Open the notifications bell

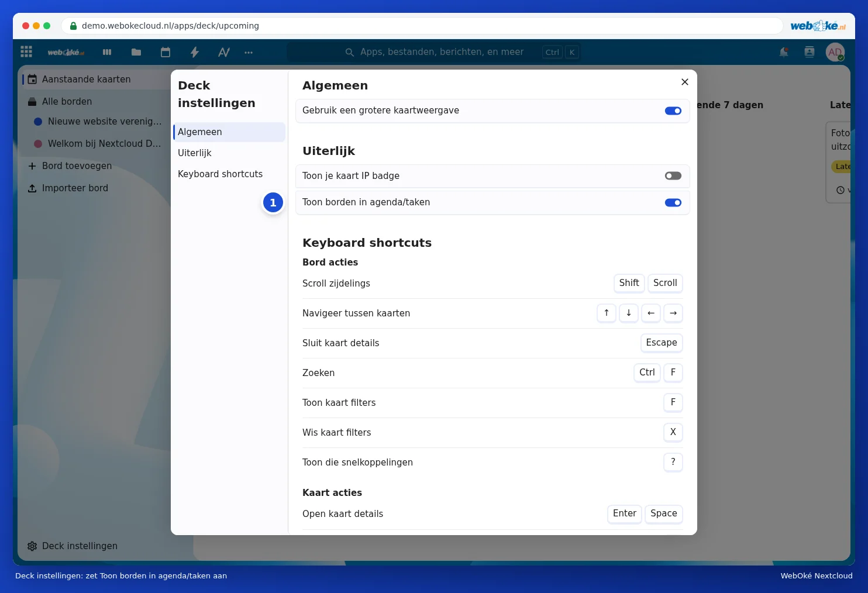[x=784, y=52]
